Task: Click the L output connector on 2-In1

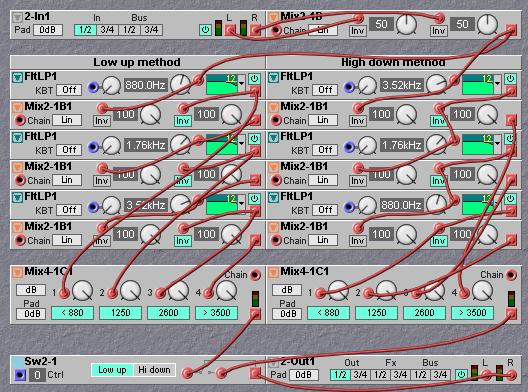Action: tap(230, 30)
